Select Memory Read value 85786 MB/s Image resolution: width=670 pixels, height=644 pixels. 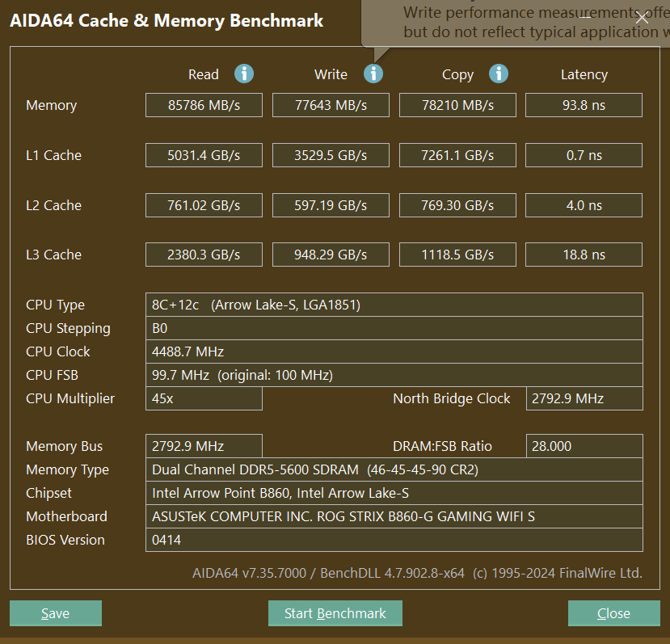point(204,105)
